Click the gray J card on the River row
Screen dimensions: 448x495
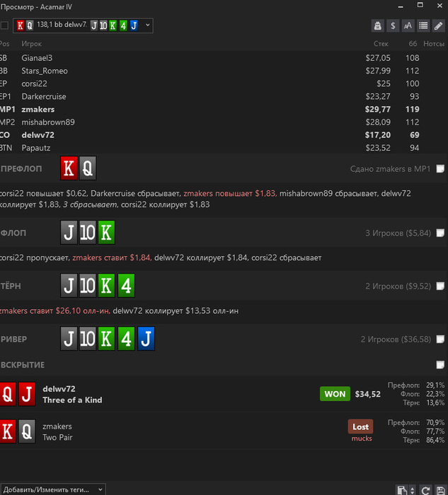tap(69, 339)
